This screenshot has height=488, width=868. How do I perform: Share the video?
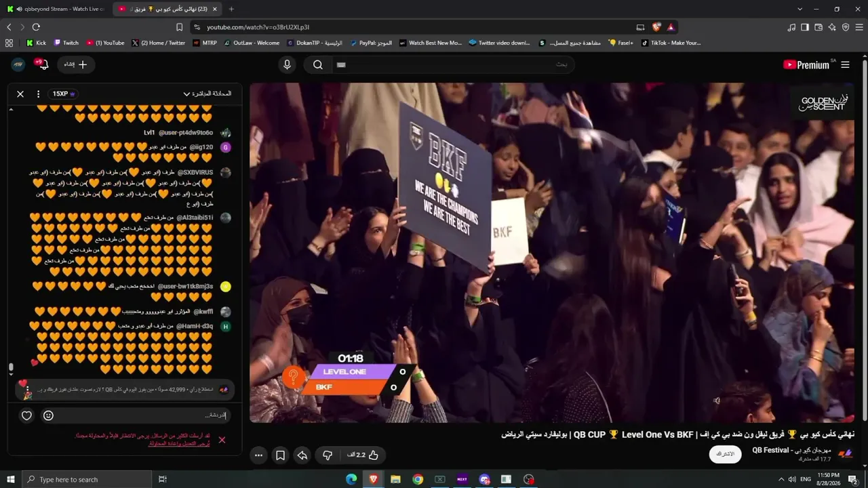click(302, 455)
